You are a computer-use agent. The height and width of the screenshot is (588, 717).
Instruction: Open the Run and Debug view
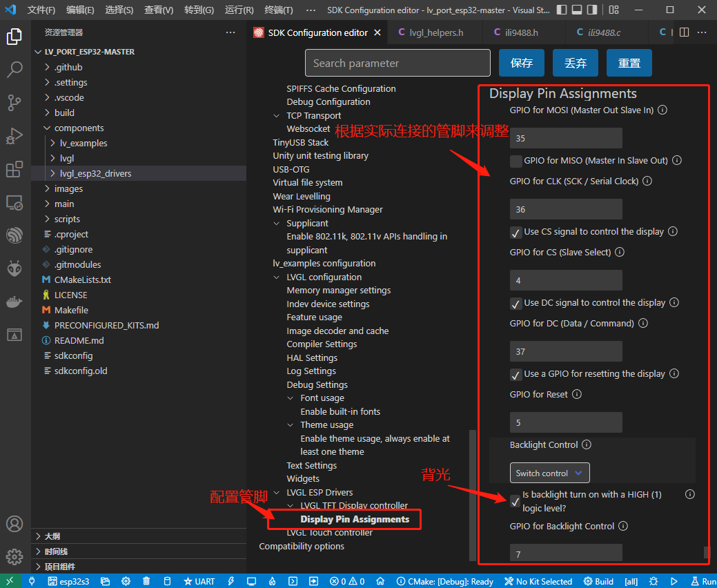(14, 136)
